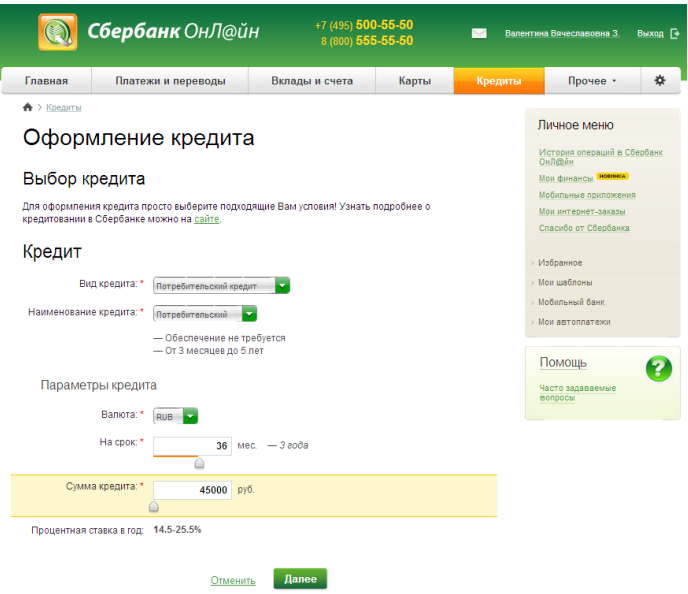Switch to Платежи и переводы tab
The width and height of the screenshot is (688, 594).
coord(170,81)
